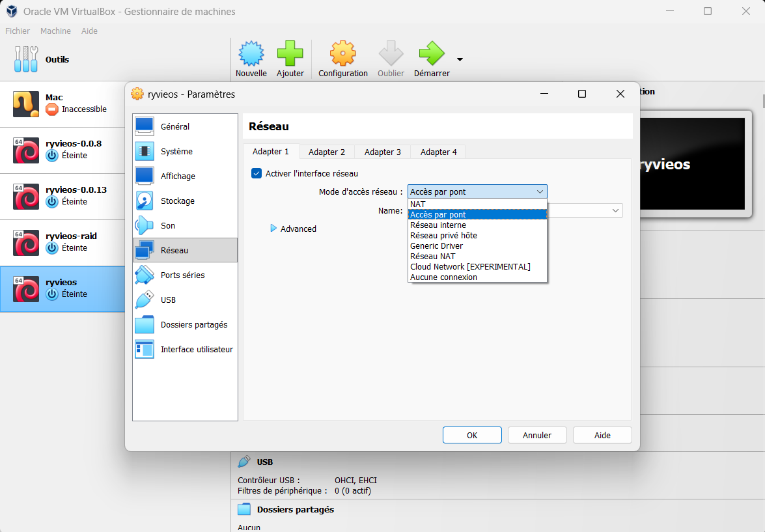This screenshot has width=765, height=532.
Task: Maximize the ryvieos Paramètres dialog
Action: 581,94
